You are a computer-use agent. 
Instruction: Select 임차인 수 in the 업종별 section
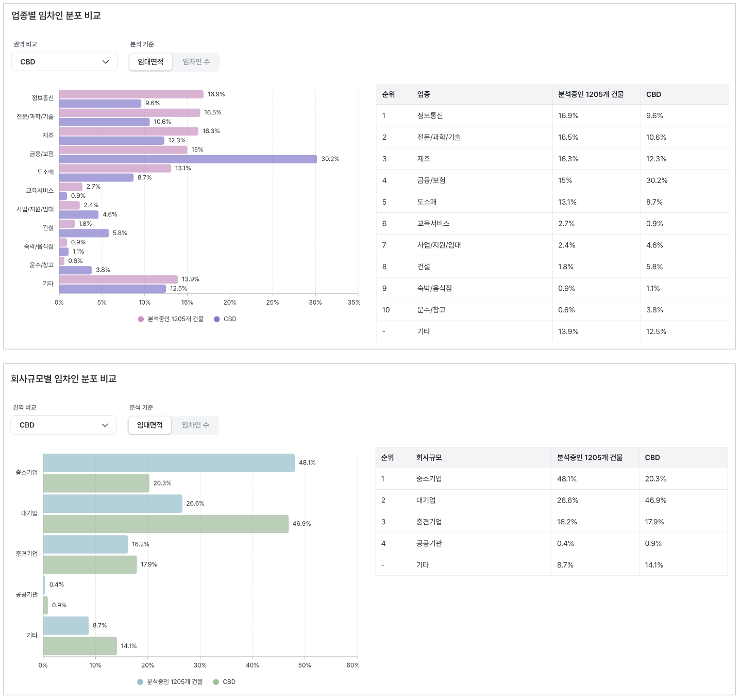pyautogui.click(x=196, y=62)
